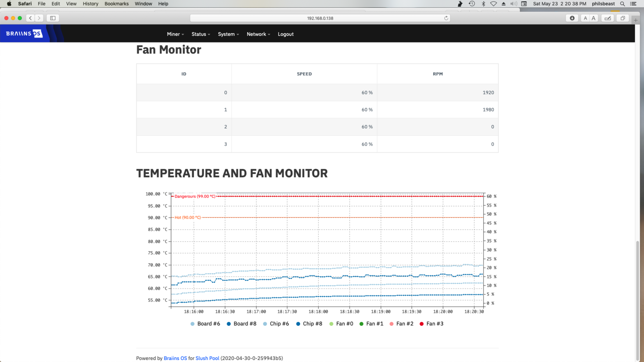644x362 pixels.
Task: Select fan ID 3 cell
Action: tap(184, 144)
